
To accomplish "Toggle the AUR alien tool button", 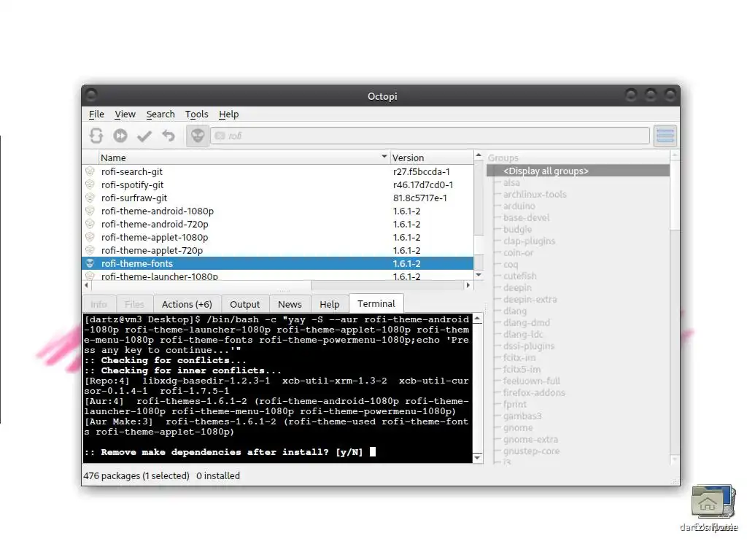I will (197, 136).
